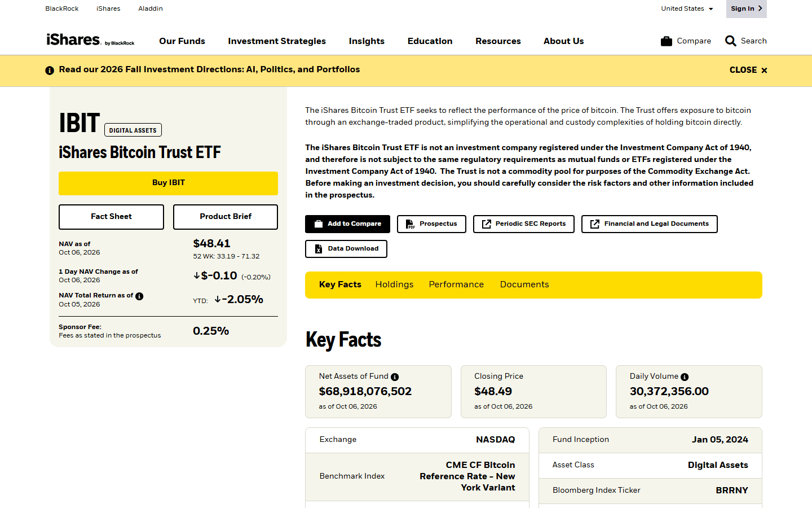
Task: Open the Fact Sheet button
Action: 111,217
